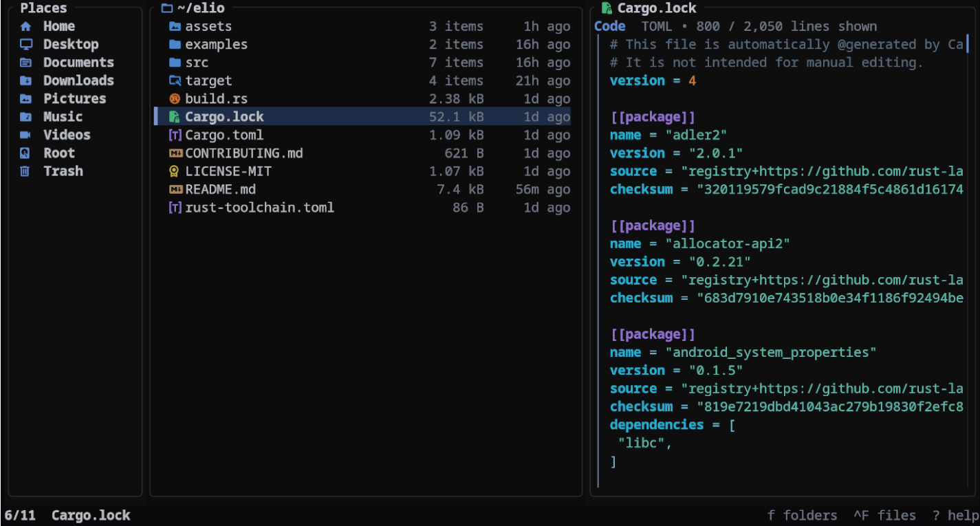Image resolution: width=980 pixels, height=526 pixels.
Task: Click the license badge icon for LICENSE-MIT
Action: [175, 172]
